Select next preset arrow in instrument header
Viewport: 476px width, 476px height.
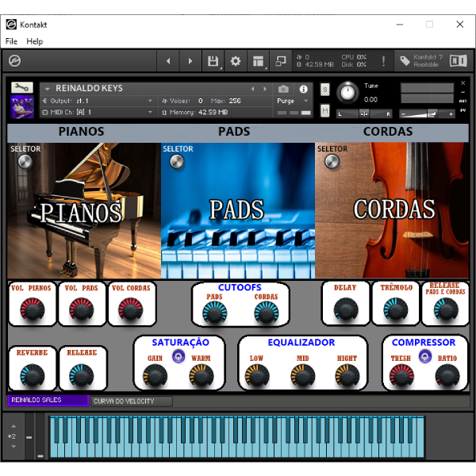[x=265, y=89]
